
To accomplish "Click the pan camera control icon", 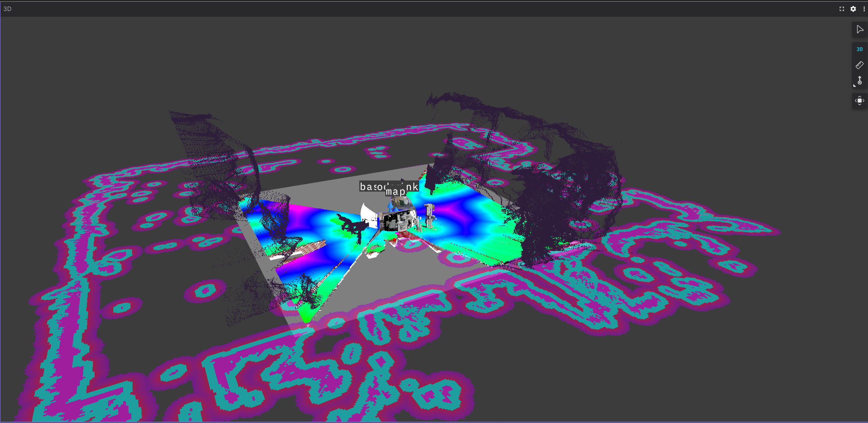I will pos(859,101).
